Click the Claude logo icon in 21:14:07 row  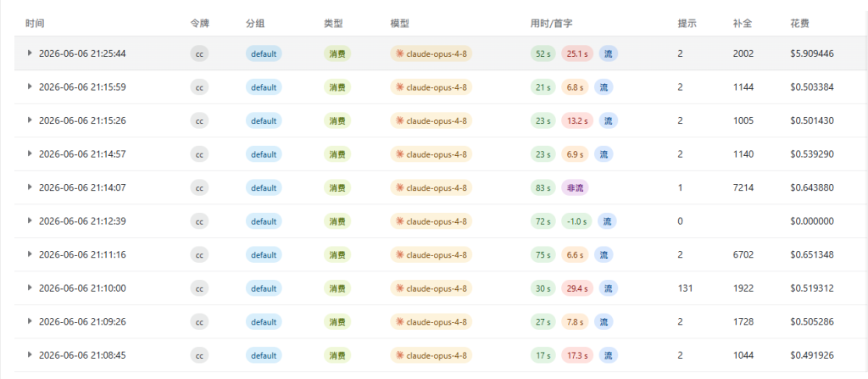[x=399, y=187]
